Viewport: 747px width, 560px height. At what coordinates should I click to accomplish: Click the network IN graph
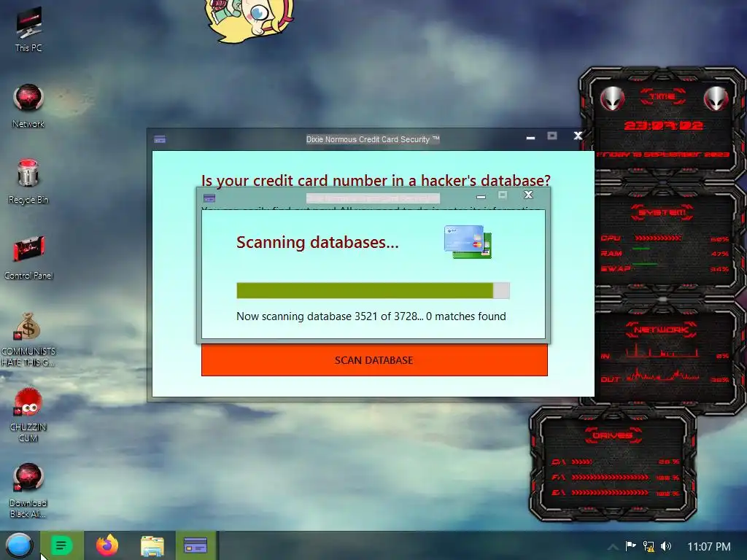point(663,351)
